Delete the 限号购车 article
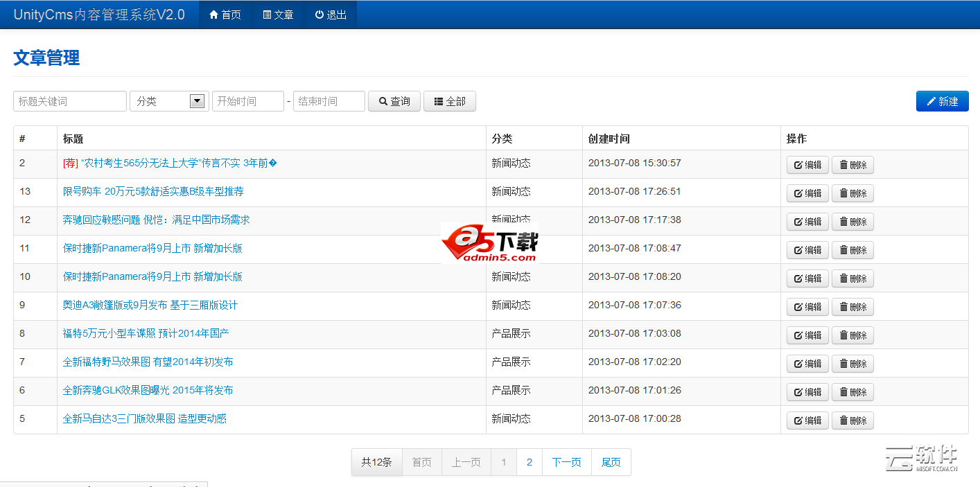 [x=852, y=193]
